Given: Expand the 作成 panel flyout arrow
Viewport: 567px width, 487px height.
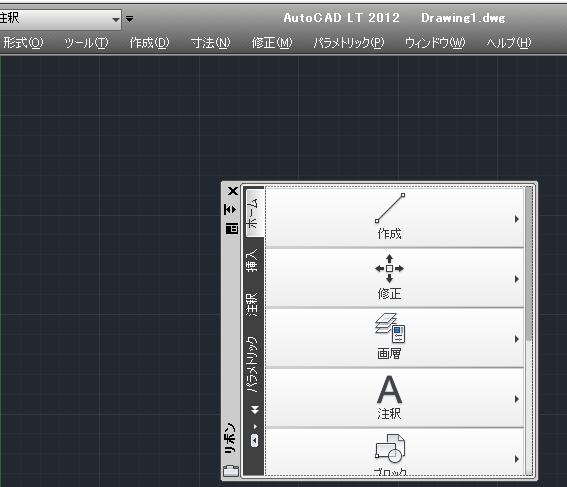Looking at the screenshot, I should pos(517,219).
